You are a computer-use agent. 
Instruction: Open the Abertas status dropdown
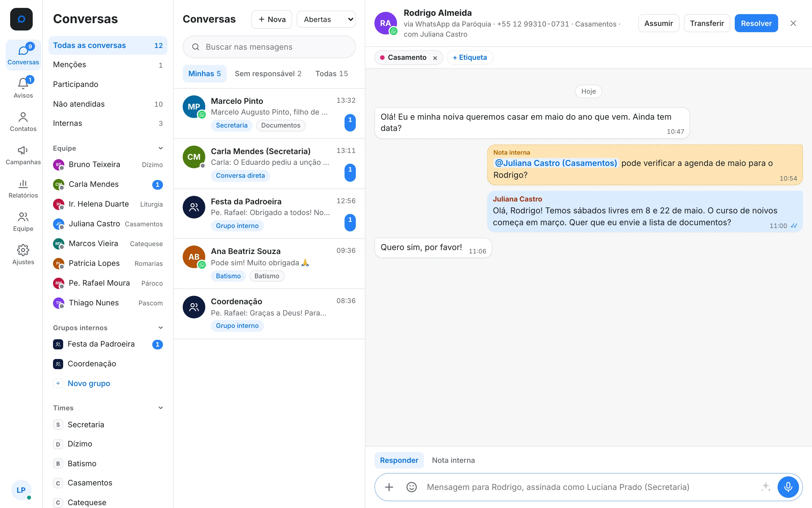[x=326, y=19]
